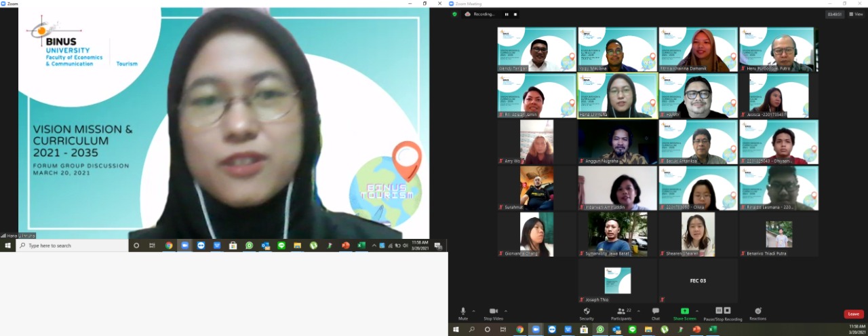
Task: Open Start menu on the bottom-right taskbar
Action: (455, 329)
